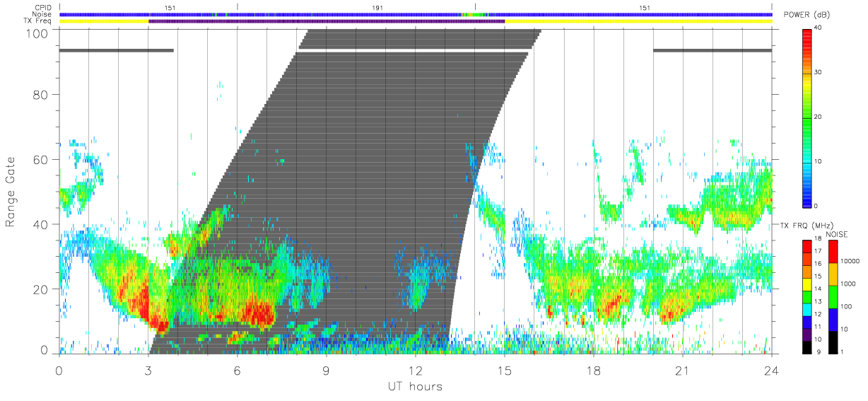
Task: Click the CPID row label
Action: (43, 7)
